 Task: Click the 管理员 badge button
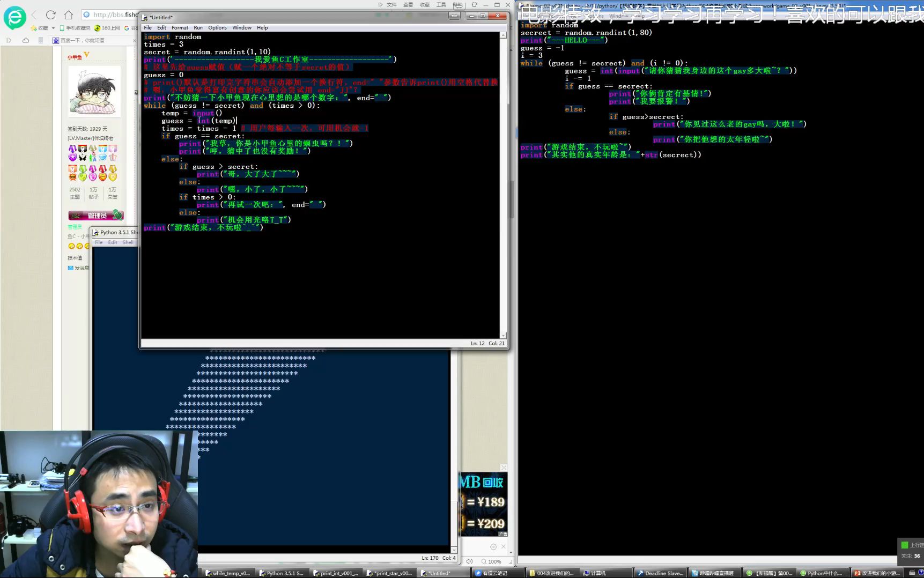[96, 216]
